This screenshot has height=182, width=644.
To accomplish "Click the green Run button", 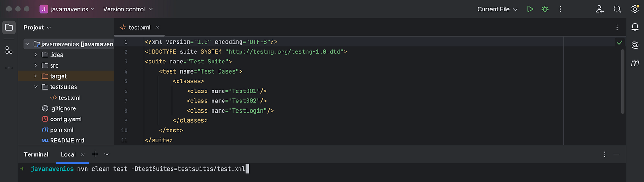I will tap(530, 9).
